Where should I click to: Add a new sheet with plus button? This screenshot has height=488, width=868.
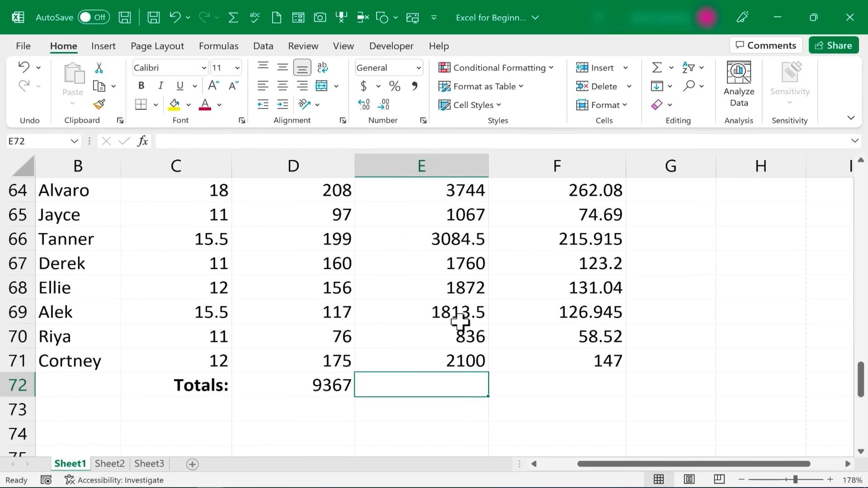click(x=192, y=464)
